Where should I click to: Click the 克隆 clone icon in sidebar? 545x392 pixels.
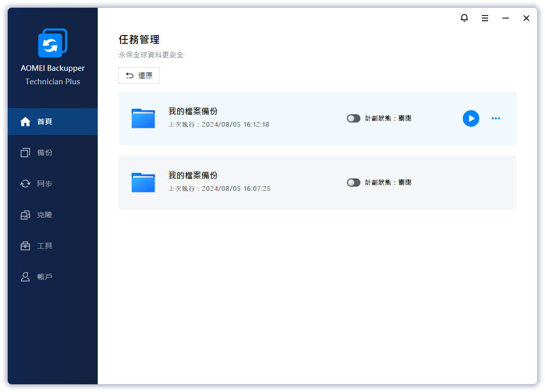click(x=25, y=215)
